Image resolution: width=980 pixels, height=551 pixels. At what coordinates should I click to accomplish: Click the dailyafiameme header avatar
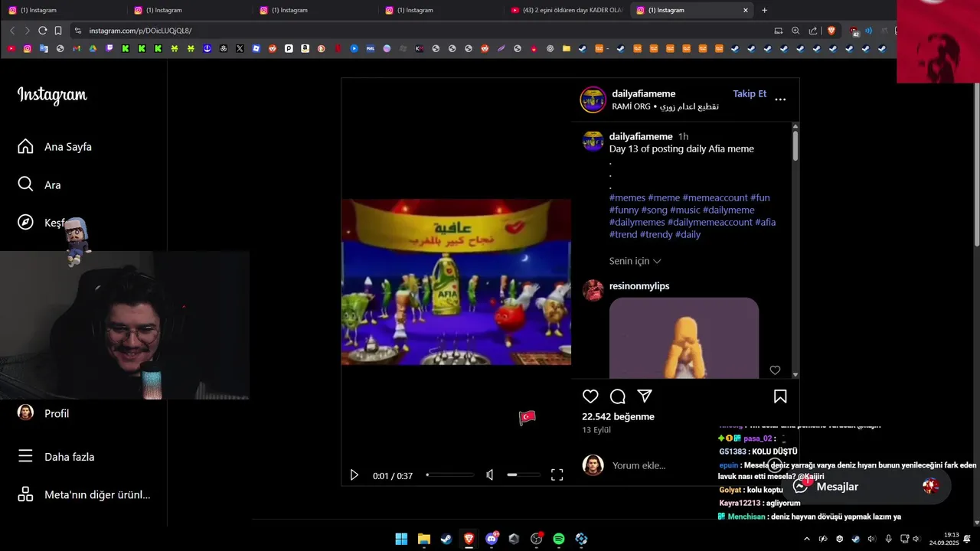point(593,99)
